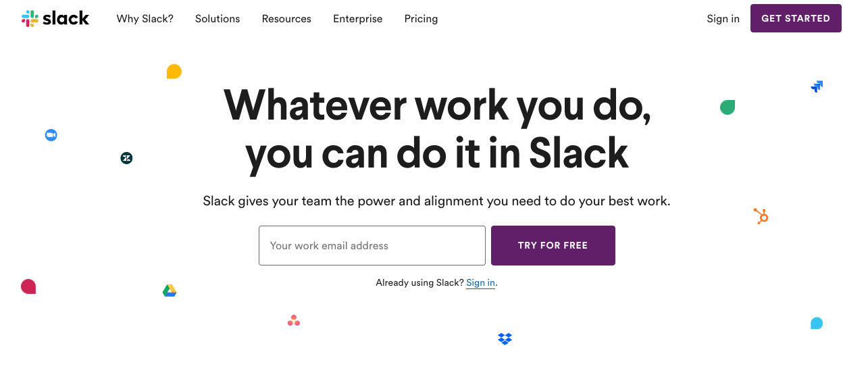Click the HubSpot orange icon

point(761,216)
